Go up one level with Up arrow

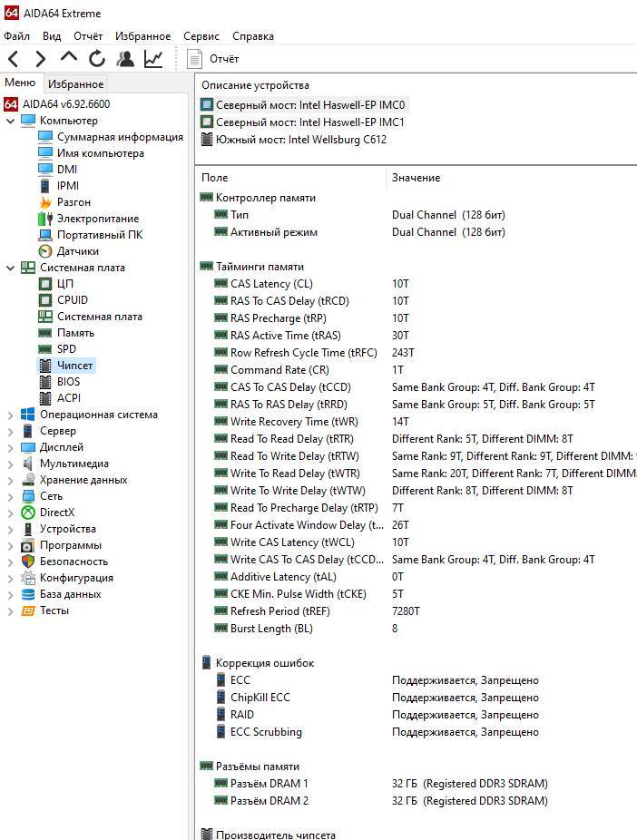click(x=69, y=57)
